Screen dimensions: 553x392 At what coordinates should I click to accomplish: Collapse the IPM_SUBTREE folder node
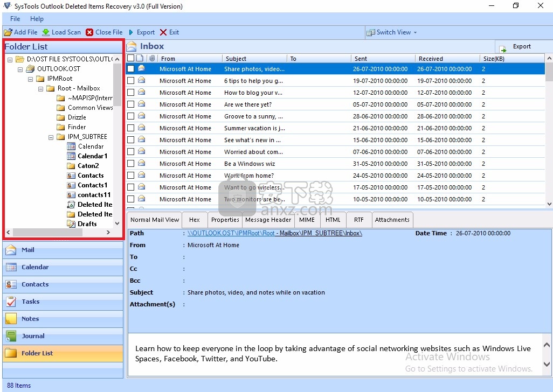[x=50, y=137]
